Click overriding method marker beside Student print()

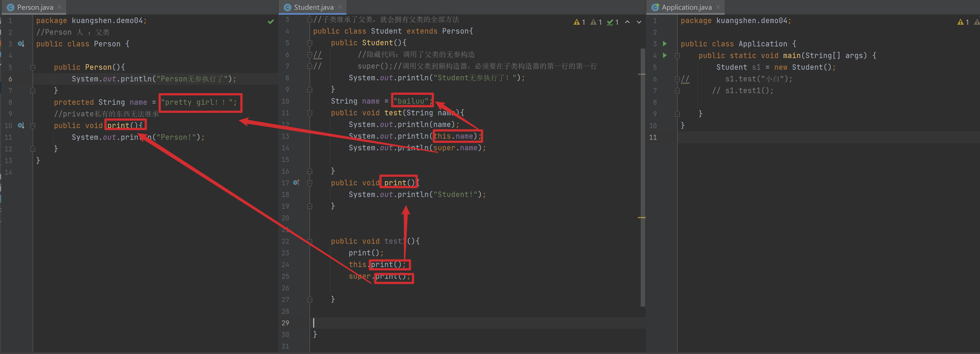pos(296,183)
